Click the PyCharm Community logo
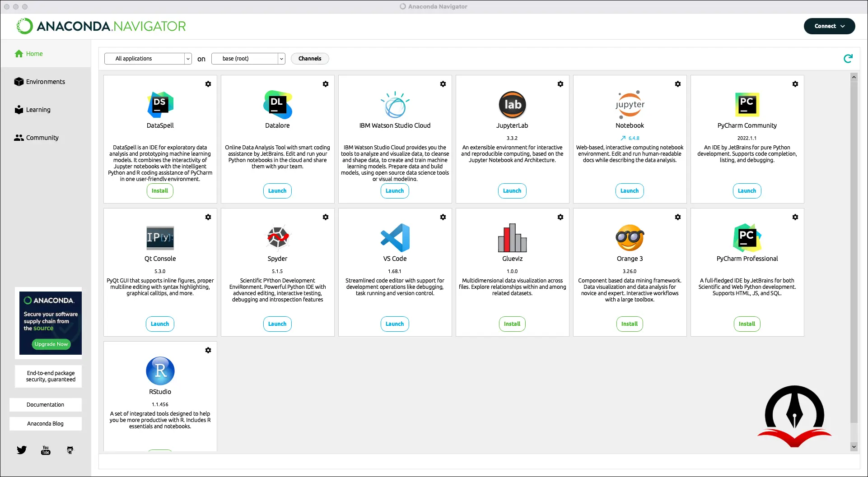 tap(747, 105)
